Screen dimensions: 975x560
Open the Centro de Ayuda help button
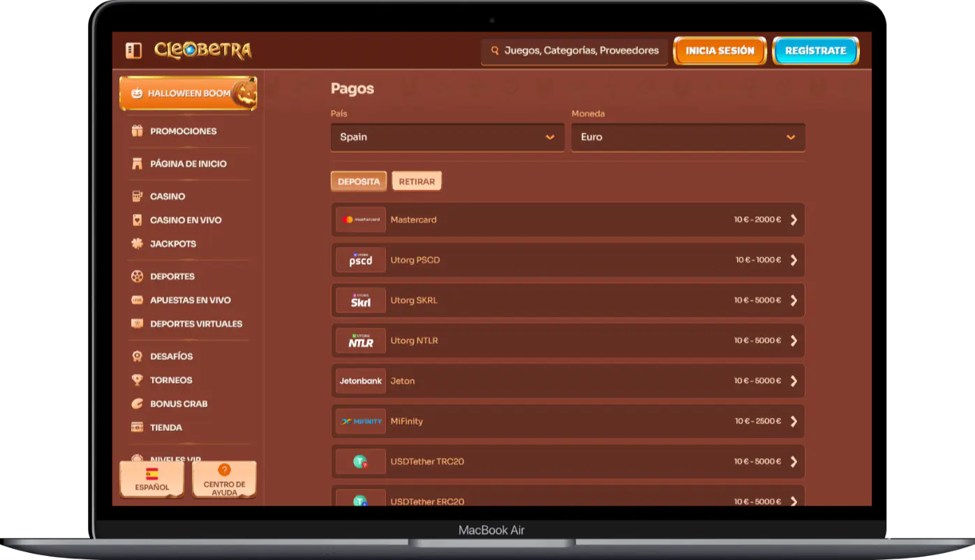tap(224, 480)
